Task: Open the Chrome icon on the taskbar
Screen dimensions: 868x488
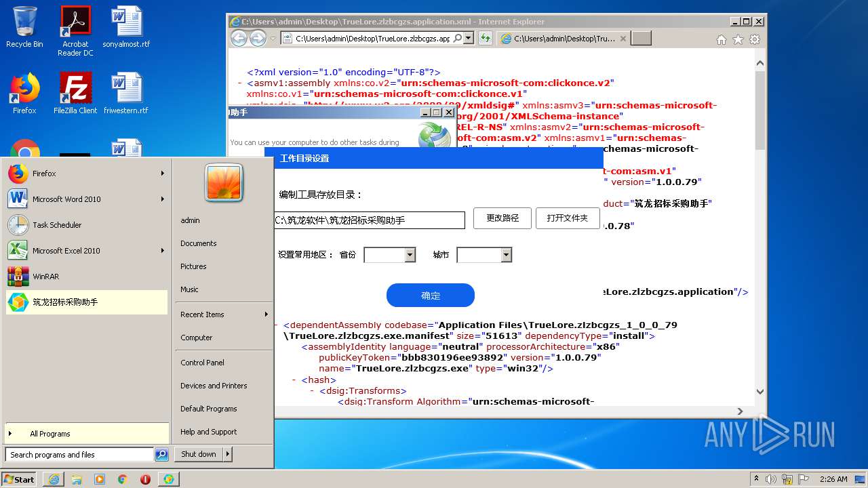Action: pos(122,479)
